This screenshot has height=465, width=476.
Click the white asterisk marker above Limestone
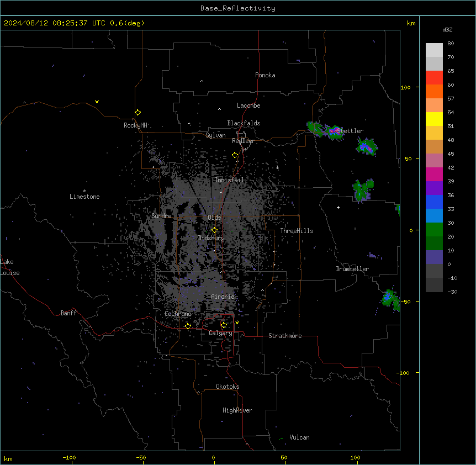pos(84,191)
